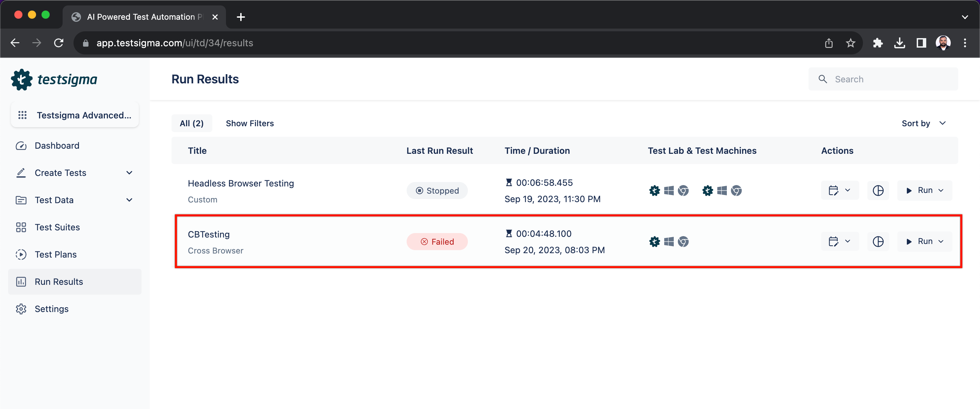Click the first Testsigma lab icon in Headless row
The height and width of the screenshot is (409, 980).
point(654,190)
